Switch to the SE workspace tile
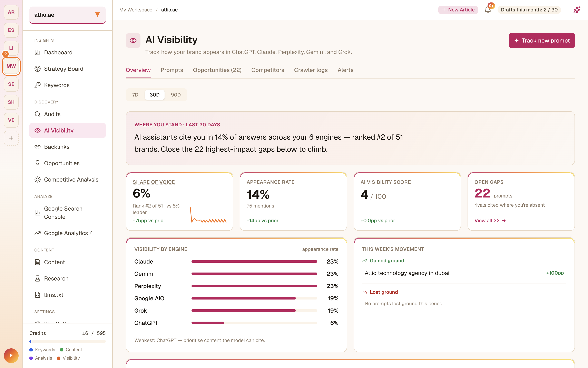The width and height of the screenshot is (588, 368). (11, 84)
